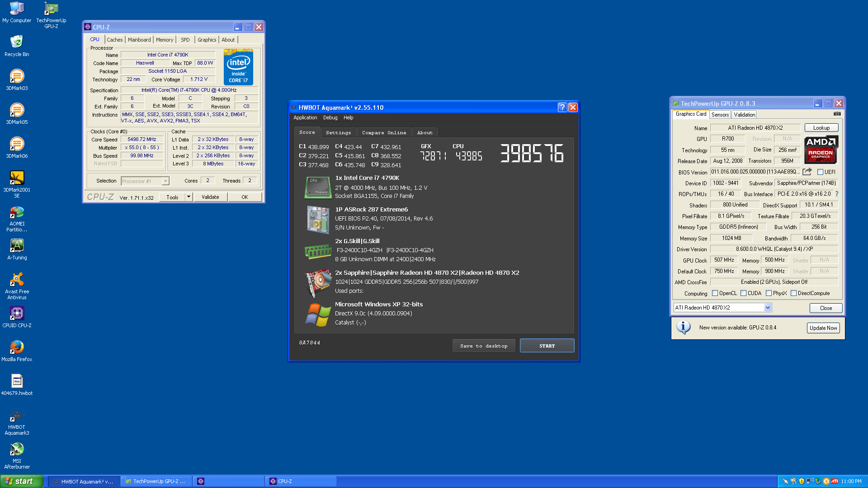Toggle the PhysX checkbox
The height and width of the screenshot is (488, 868).
click(x=769, y=293)
